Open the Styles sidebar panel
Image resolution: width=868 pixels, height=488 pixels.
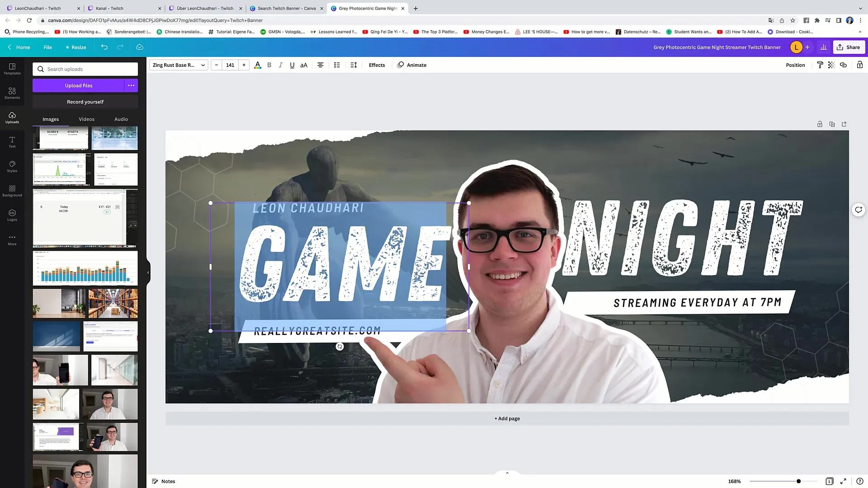[12, 166]
